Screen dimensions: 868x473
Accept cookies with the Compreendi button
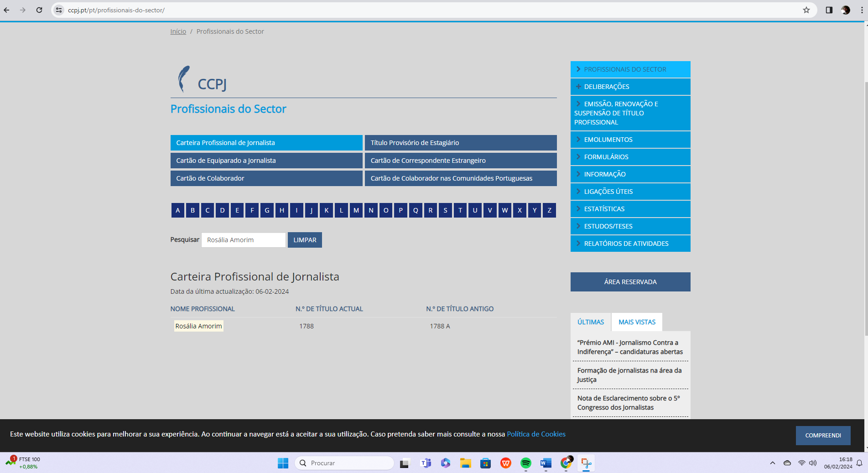click(823, 436)
